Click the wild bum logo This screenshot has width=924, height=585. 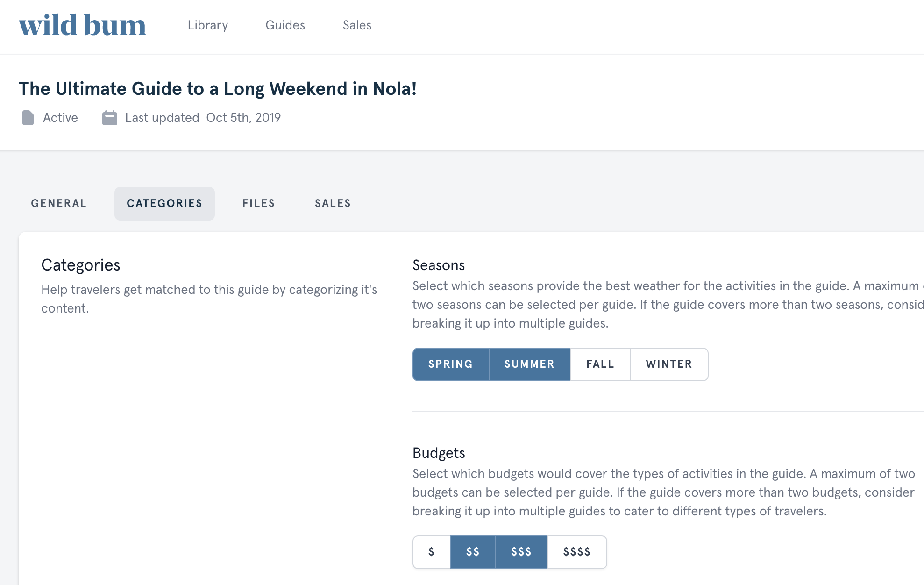pos(82,25)
